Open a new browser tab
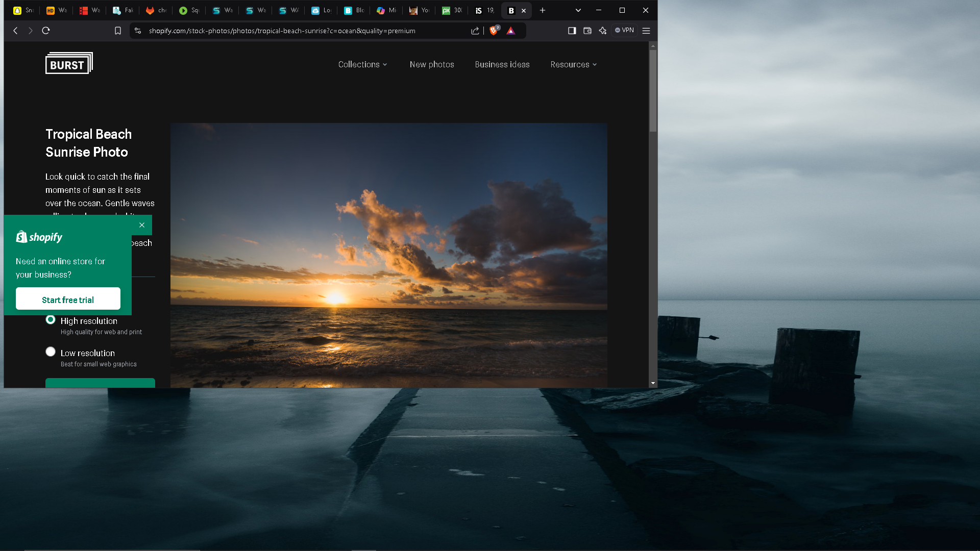 (x=543, y=10)
